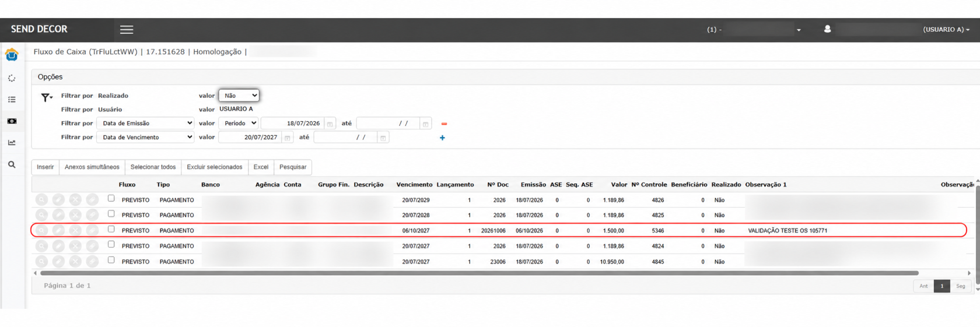Check the row with vencimento 20/07/2029
Viewport: 980px width, 327px height.
tap(111, 198)
